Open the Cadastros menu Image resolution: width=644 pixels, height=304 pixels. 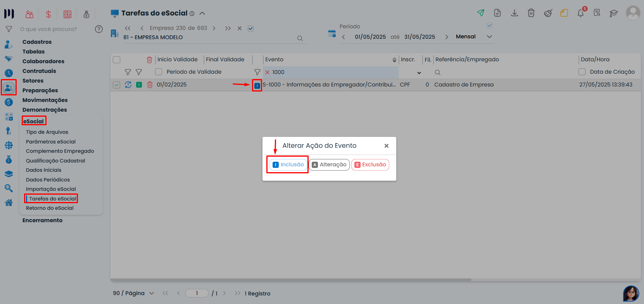coord(37,42)
